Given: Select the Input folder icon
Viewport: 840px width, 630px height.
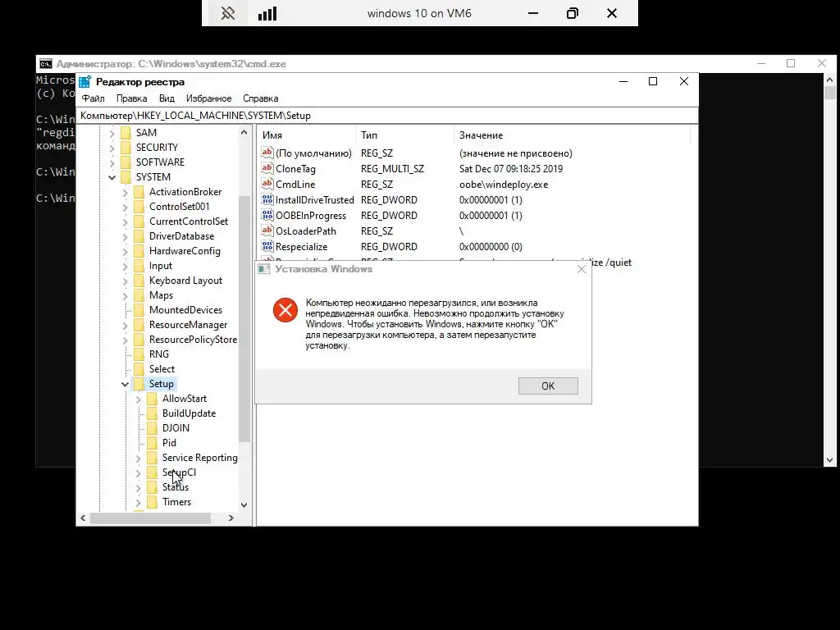Looking at the screenshot, I should tap(139, 266).
